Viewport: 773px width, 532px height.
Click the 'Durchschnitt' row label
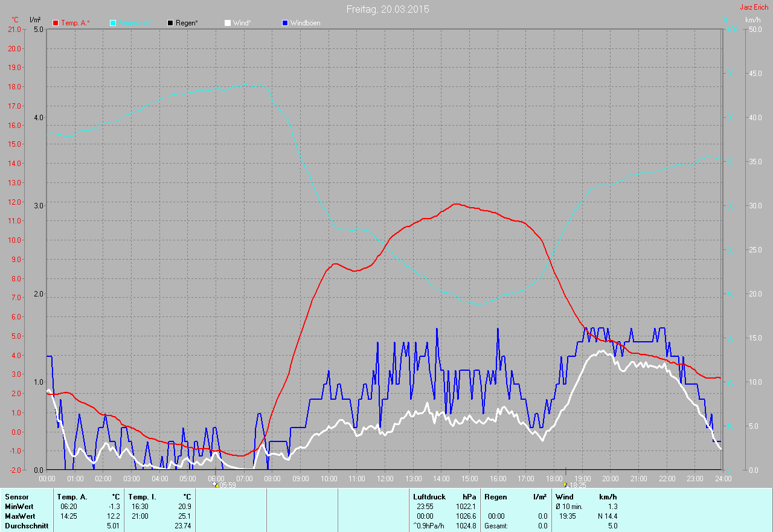(x=26, y=526)
